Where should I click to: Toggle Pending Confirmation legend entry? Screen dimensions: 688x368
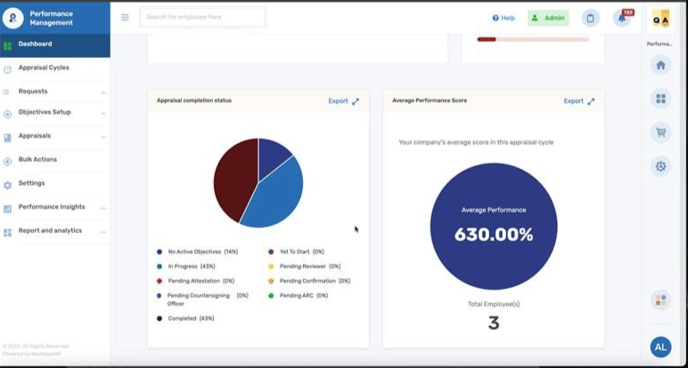click(x=309, y=281)
